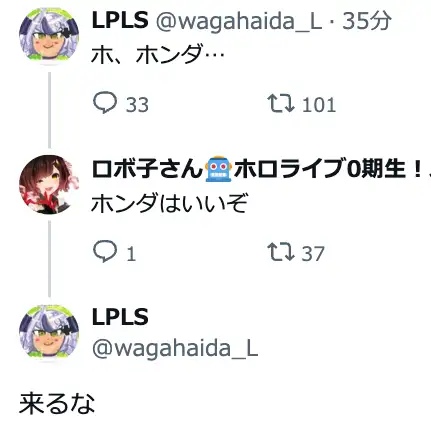The width and height of the screenshot is (431, 432).
Task: Click the 37 retweet count number
Action: click(313, 254)
